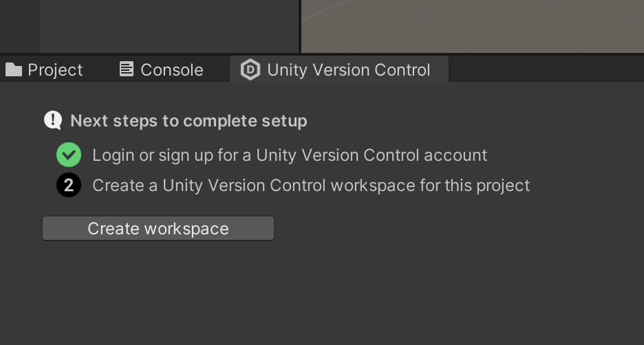
Task: Click the horizontal divider above the tab bar
Action: coord(322,54)
